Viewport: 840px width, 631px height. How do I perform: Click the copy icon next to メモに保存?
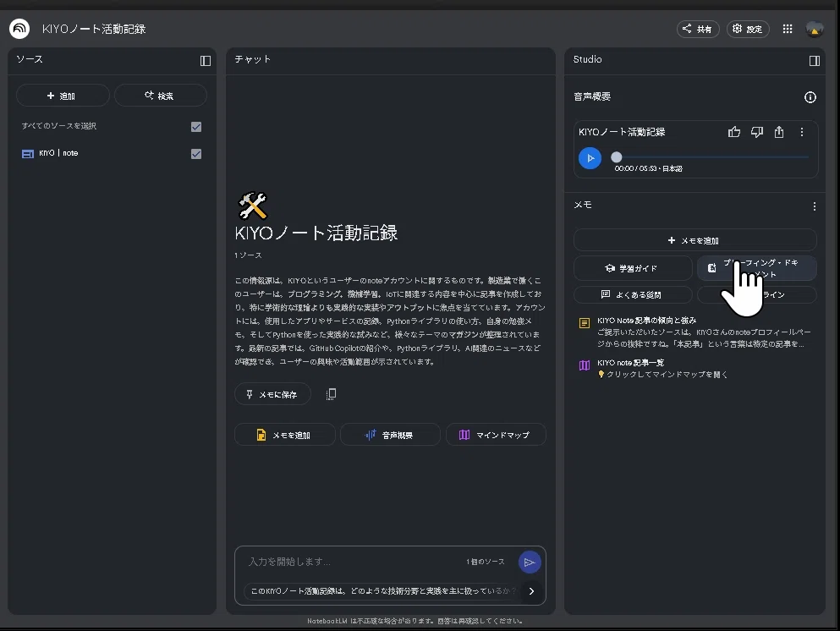coord(331,394)
